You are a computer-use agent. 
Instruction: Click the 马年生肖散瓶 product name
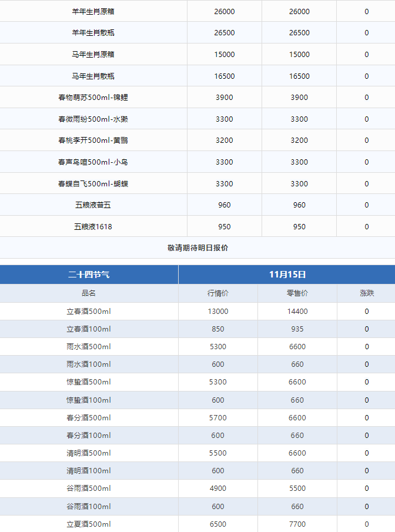pos(93,76)
